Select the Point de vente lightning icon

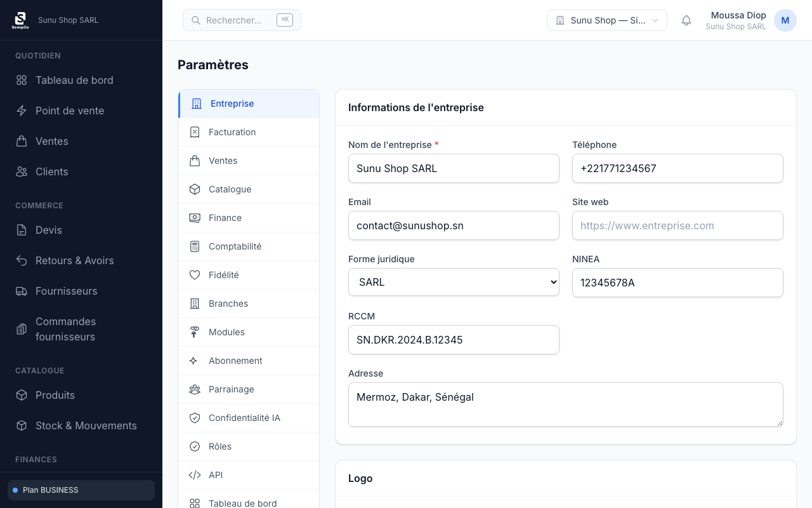20,110
